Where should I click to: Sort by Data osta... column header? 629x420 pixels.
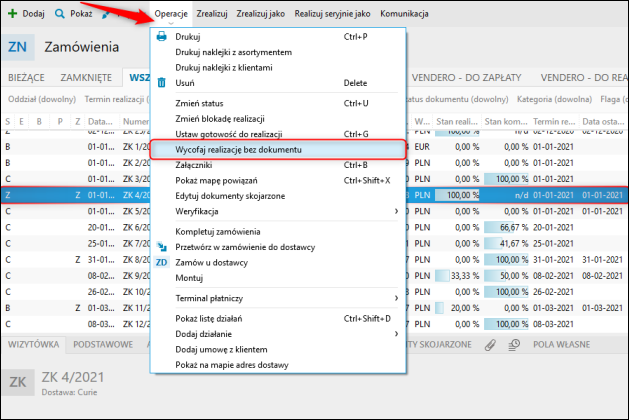point(604,122)
